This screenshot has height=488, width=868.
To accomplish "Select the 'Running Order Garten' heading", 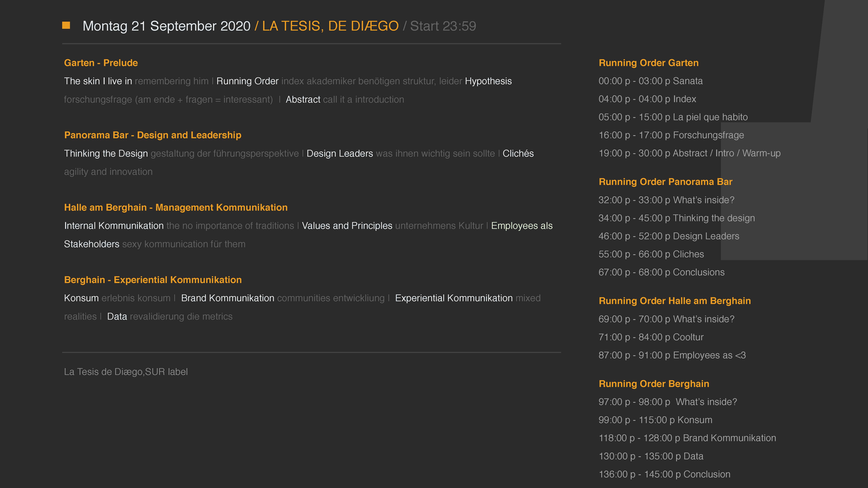I will pyautogui.click(x=649, y=63).
